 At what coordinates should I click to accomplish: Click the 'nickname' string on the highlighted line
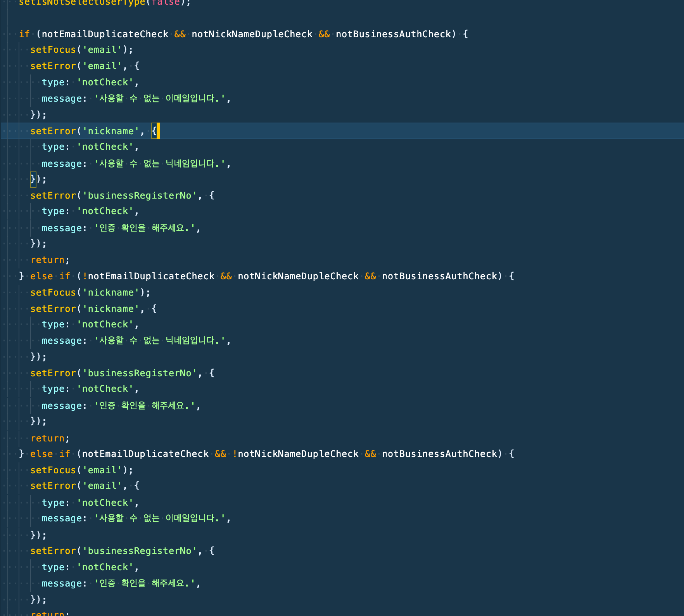(x=111, y=131)
